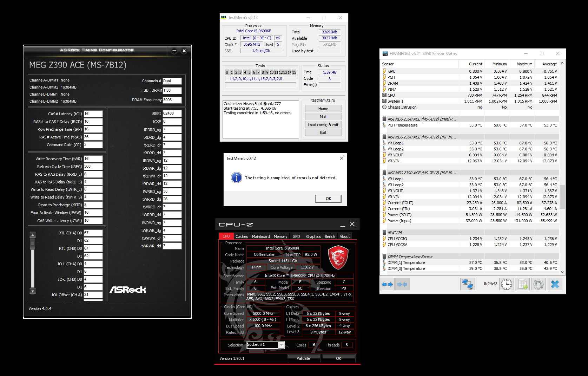This screenshot has width=588, height=376.
Task: Click the expand columns arrows icon in HWiNFO toolbar
Action: [387, 284]
